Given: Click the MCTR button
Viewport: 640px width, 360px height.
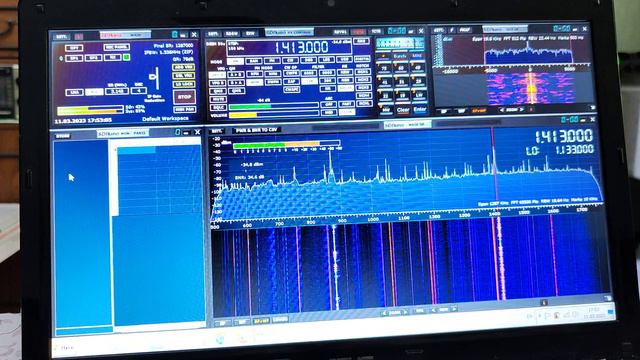Looking at the screenshot, I should point(359,32).
